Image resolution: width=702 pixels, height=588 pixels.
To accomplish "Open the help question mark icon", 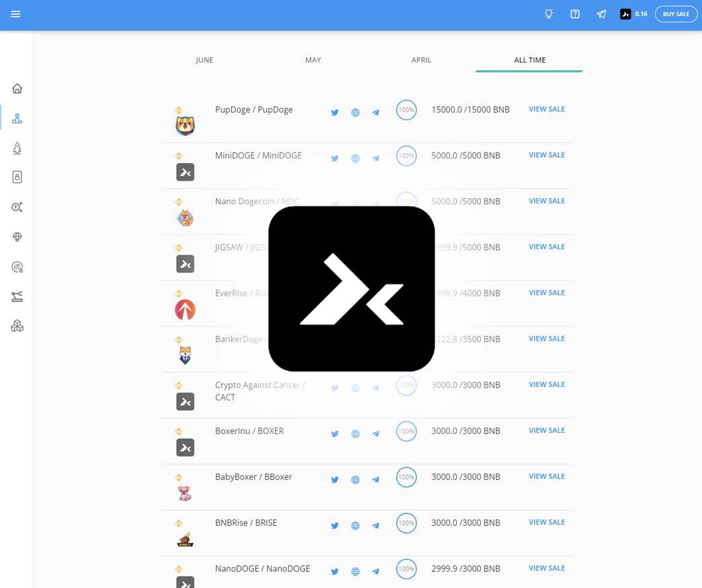I will click(x=575, y=14).
